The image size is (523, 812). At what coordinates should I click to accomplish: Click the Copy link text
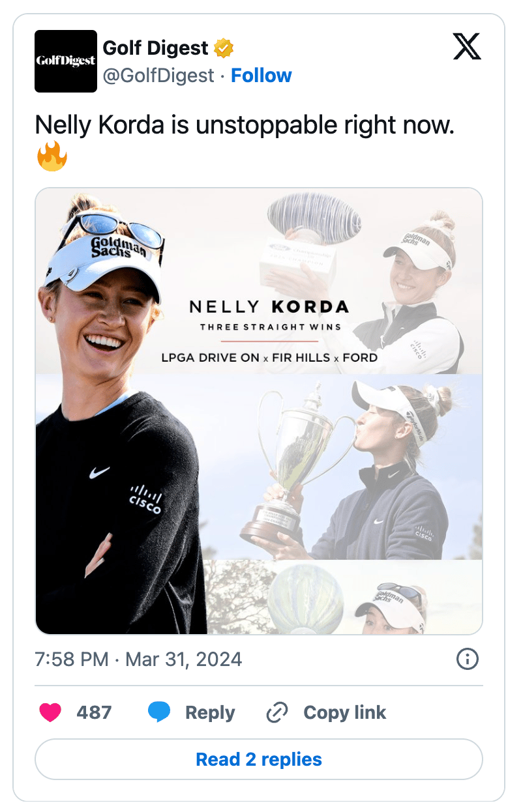point(345,712)
